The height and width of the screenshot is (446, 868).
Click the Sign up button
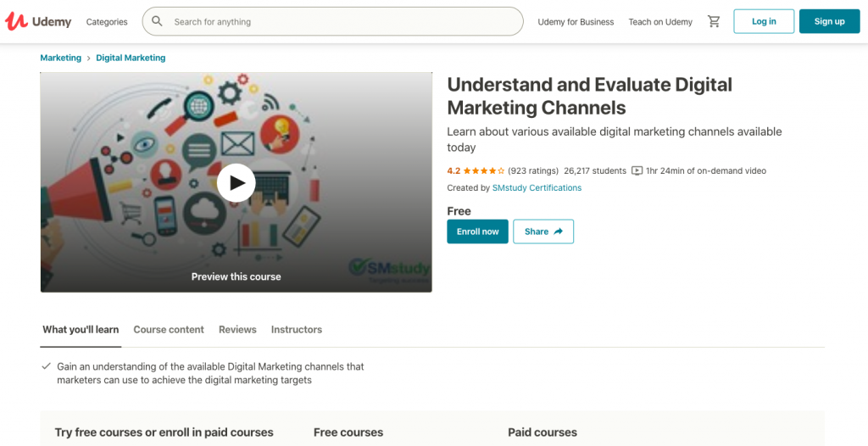pos(829,21)
